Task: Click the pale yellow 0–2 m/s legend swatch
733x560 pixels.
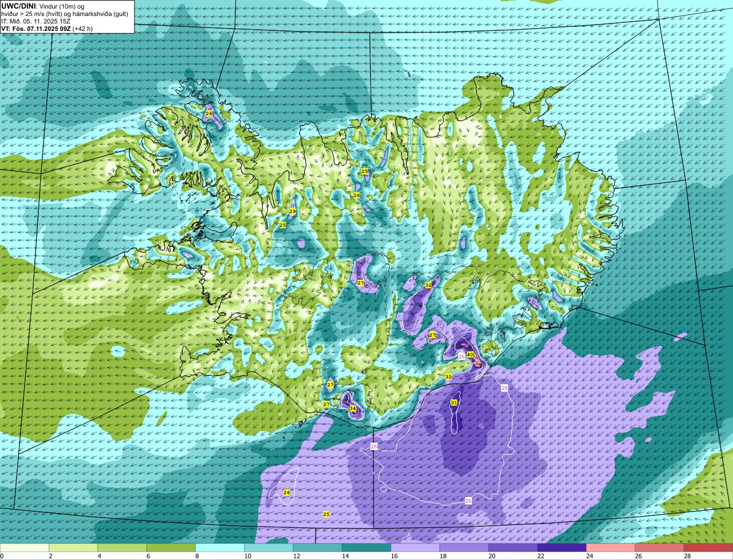Action: pyautogui.click(x=25, y=548)
